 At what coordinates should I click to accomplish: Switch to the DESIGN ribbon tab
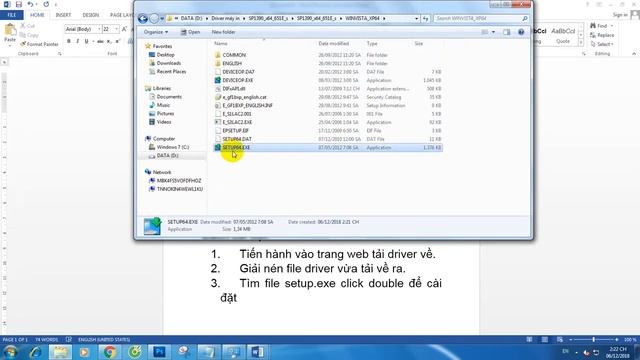91,15
